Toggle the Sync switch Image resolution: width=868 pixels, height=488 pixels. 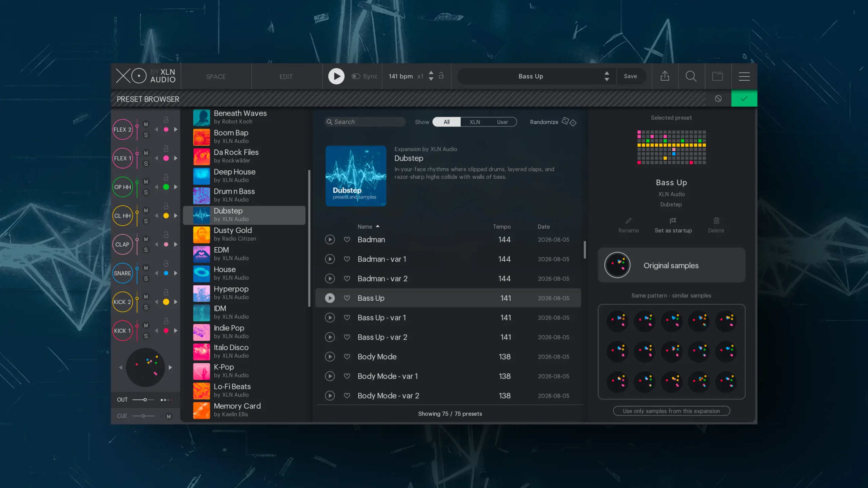point(356,76)
